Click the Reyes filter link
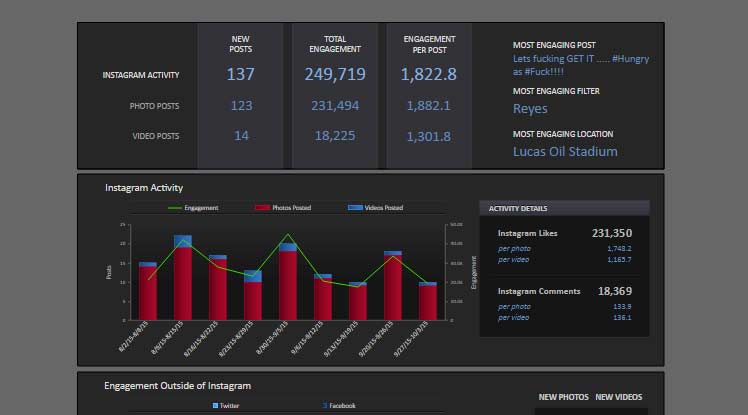The image size is (748, 415). [x=530, y=109]
